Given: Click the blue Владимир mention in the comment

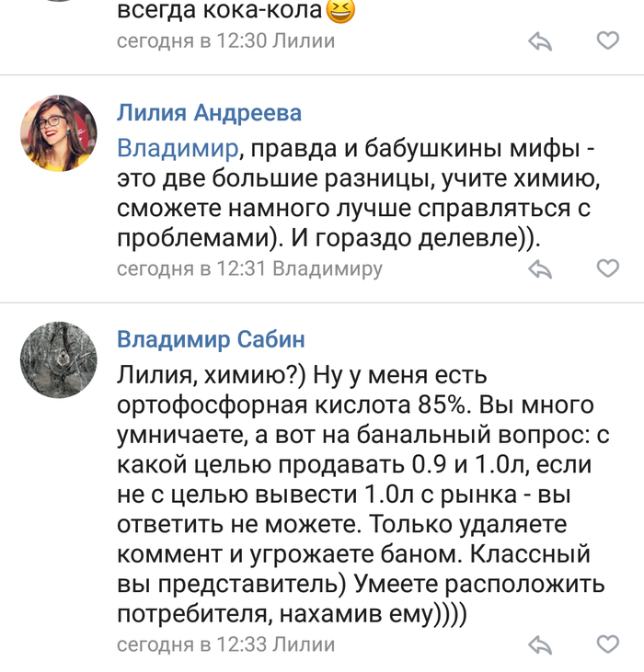Looking at the screenshot, I should [x=178, y=148].
